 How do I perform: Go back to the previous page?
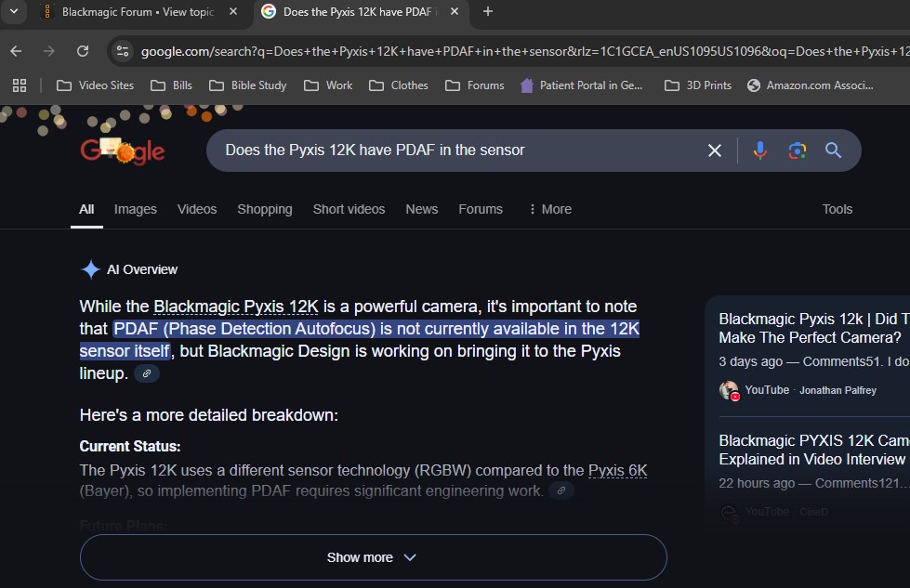[16, 52]
